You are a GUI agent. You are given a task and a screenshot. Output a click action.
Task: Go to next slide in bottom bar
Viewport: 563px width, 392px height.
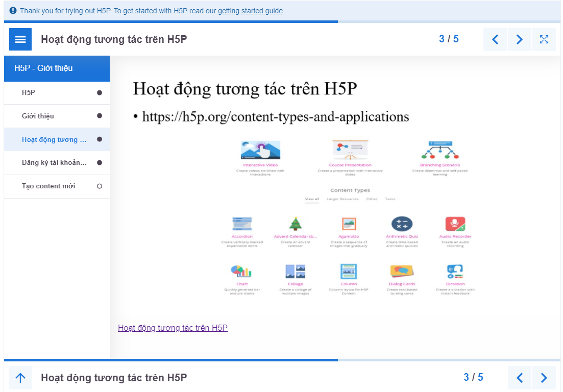[544, 378]
